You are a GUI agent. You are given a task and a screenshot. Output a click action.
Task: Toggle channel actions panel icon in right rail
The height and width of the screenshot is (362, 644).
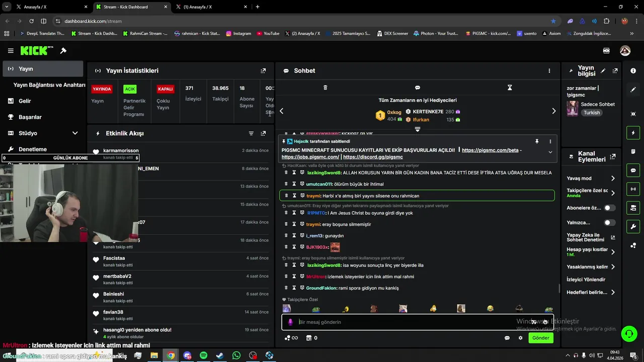point(633,208)
